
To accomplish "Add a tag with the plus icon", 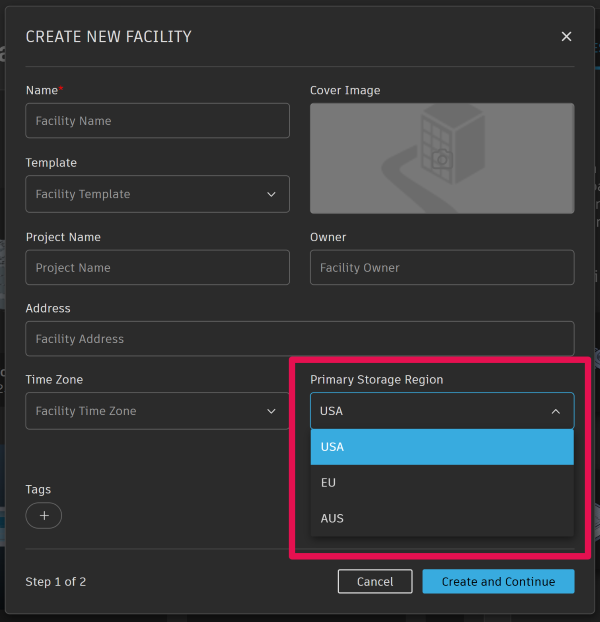I will tap(44, 516).
